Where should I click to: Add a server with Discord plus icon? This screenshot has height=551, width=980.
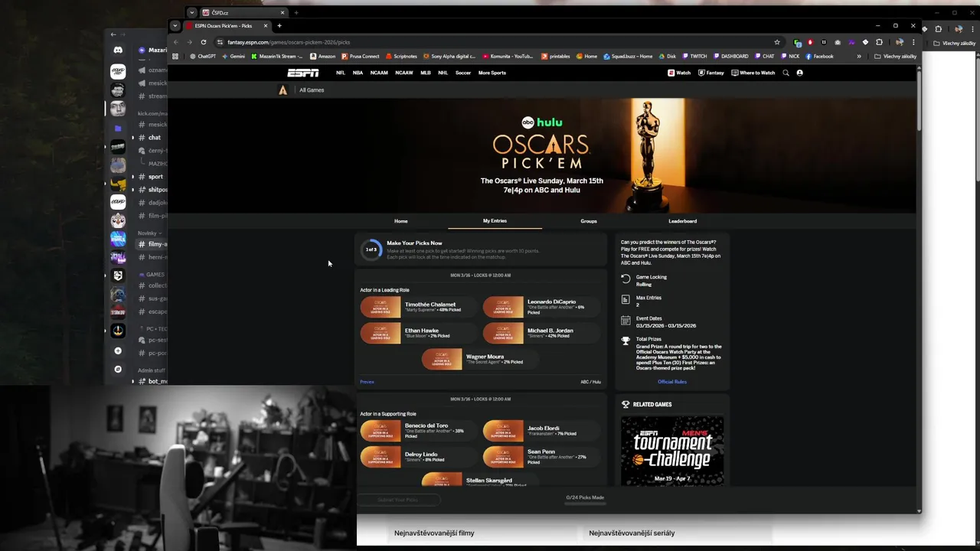click(118, 350)
